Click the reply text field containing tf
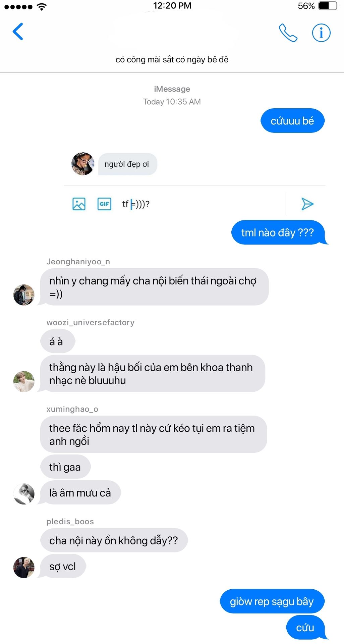 coord(201,204)
